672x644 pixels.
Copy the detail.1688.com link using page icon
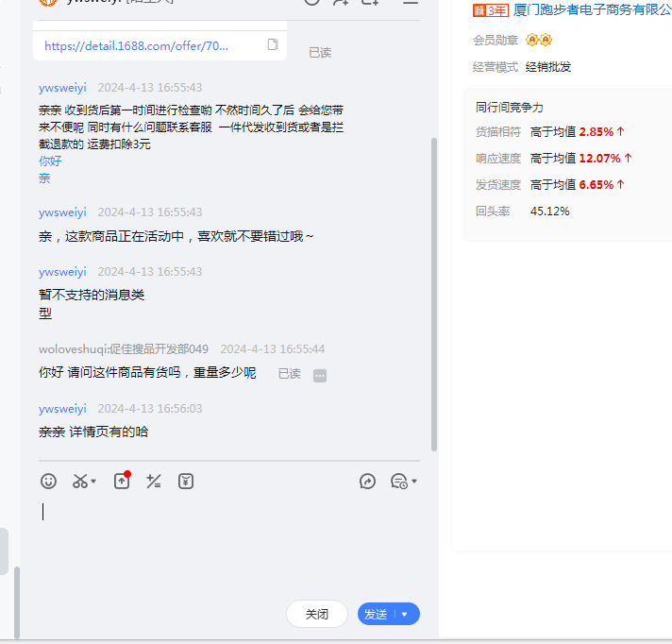point(273,44)
